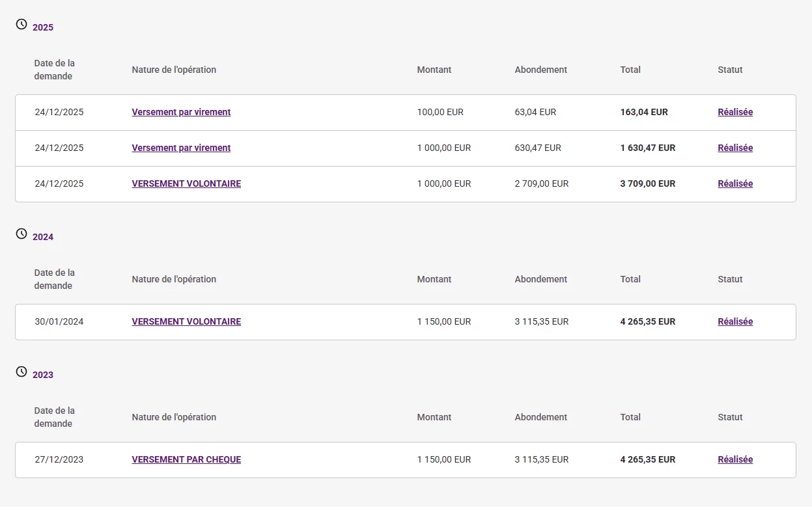
Task: Open the 100,00 EUR Versement par virement
Action: 181,112
